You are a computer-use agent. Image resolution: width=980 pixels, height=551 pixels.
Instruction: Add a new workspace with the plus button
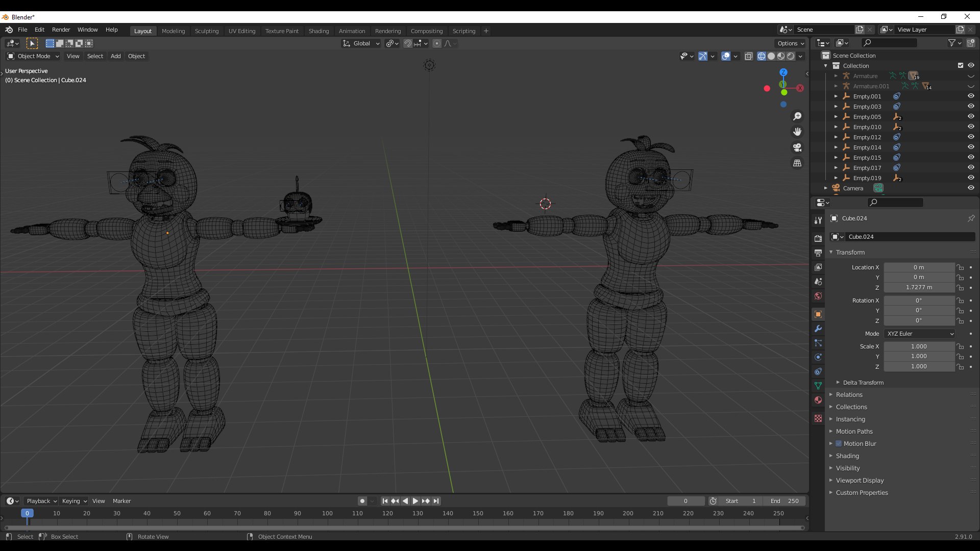click(x=486, y=31)
